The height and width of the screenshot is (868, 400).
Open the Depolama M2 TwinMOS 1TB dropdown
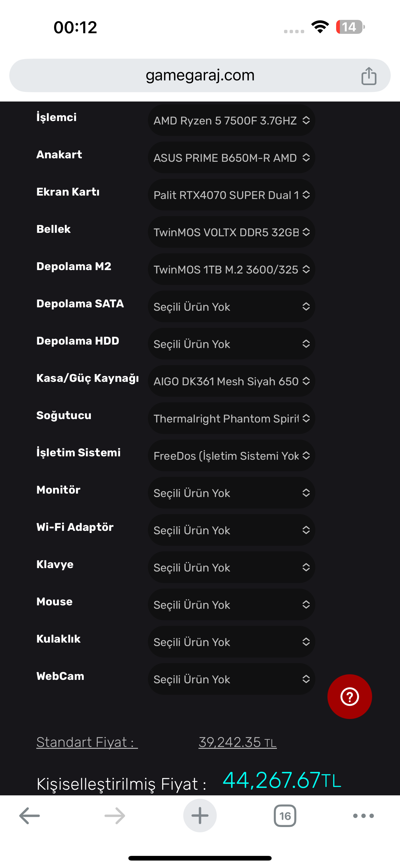click(x=231, y=269)
